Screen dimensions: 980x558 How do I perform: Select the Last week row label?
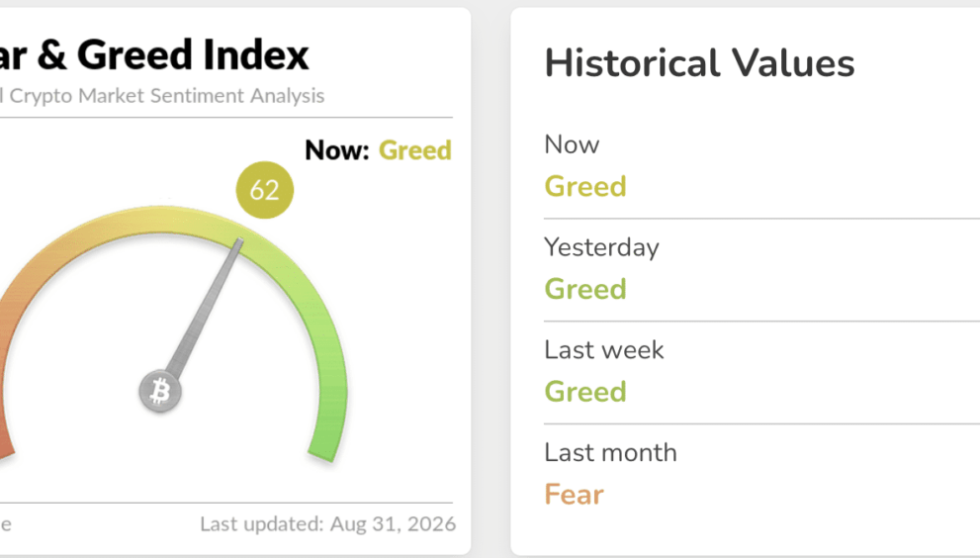pyautogui.click(x=604, y=349)
